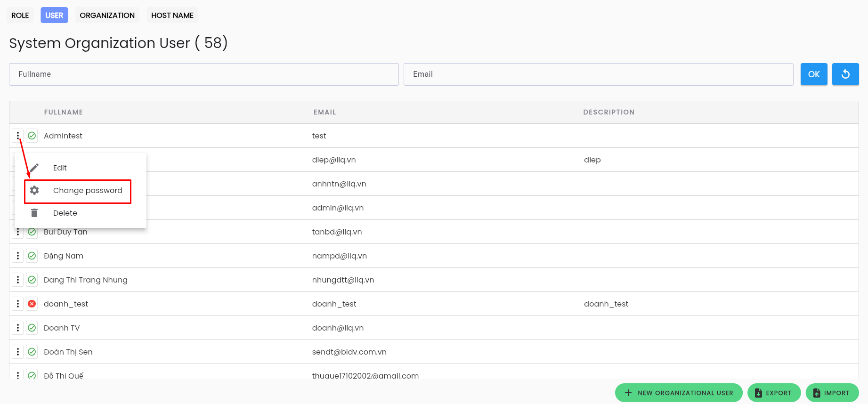This screenshot has width=868, height=404.
Task: Open the three-dot menu for Đoàn Thị Sen
Action: (x=18, y=352)
